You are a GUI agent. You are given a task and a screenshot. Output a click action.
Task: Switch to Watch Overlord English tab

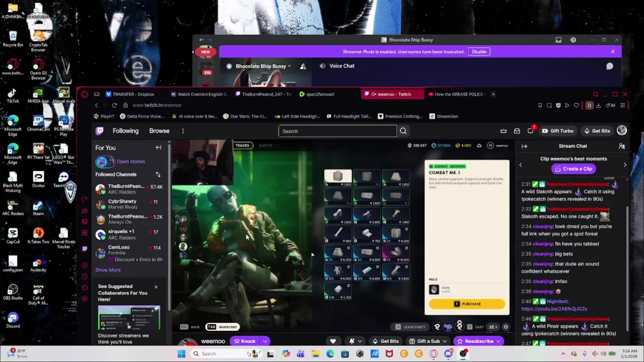tap(199, 94)
